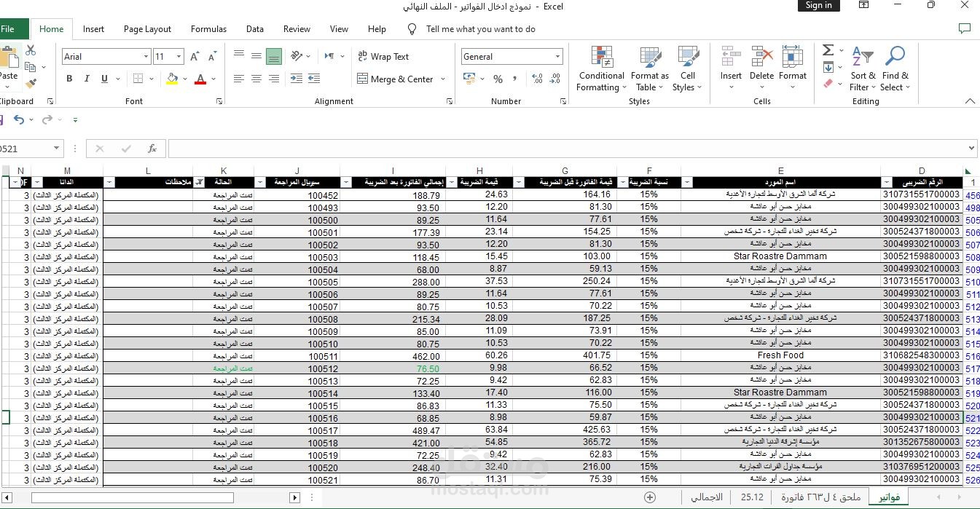Screen dimensions: 980x509
Task: Open the Review tab
Action: (x=297, y=29)
